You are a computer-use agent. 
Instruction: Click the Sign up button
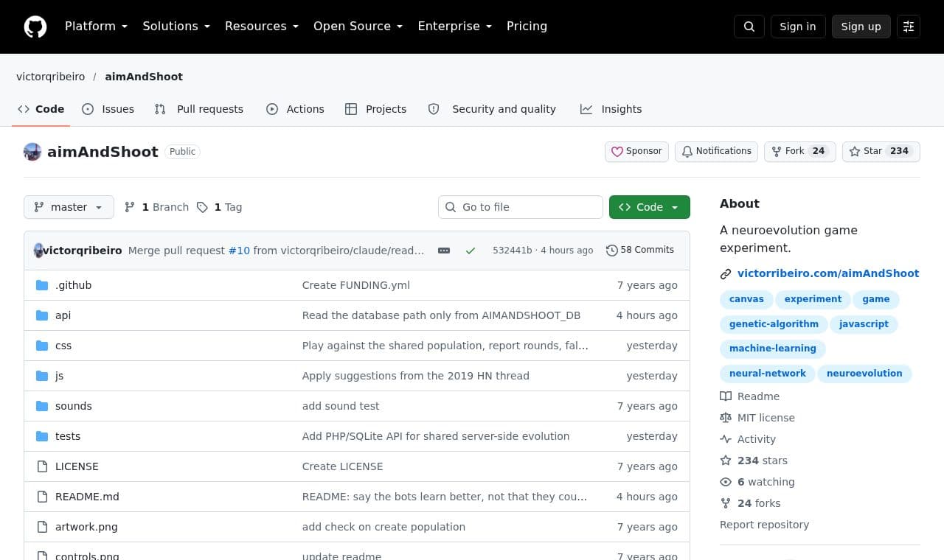(x=861, y=27)
